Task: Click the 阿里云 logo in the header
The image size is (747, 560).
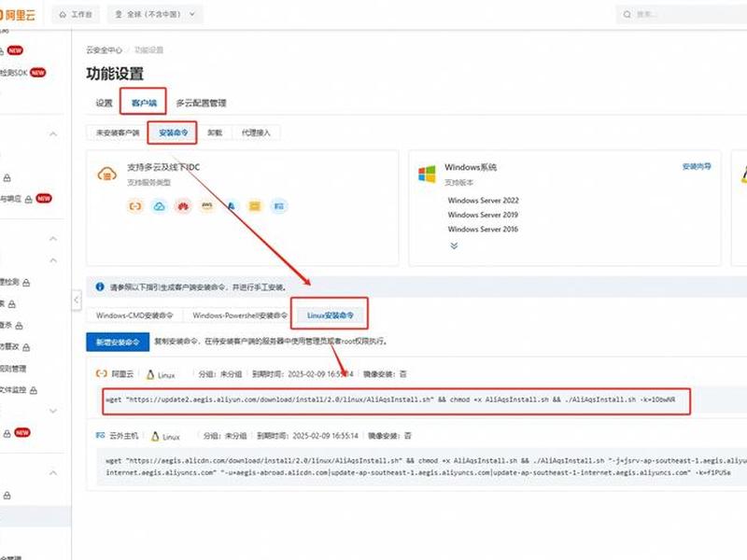Action: 17,15
